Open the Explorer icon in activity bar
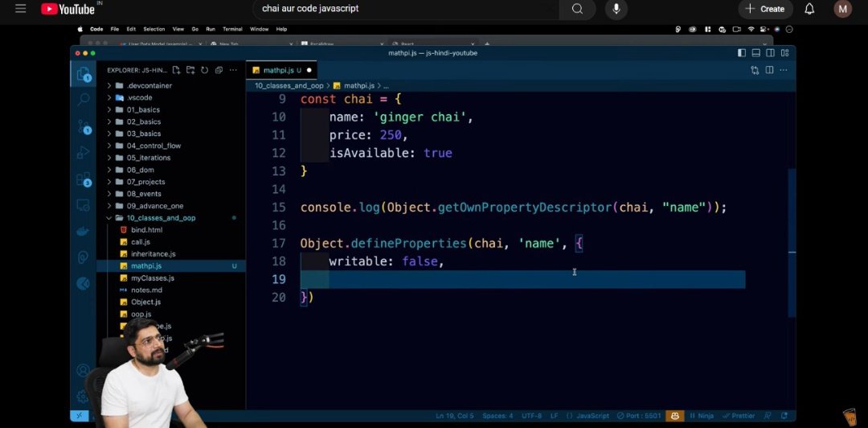This screenshot has height=428, width=868. point(84,74)
